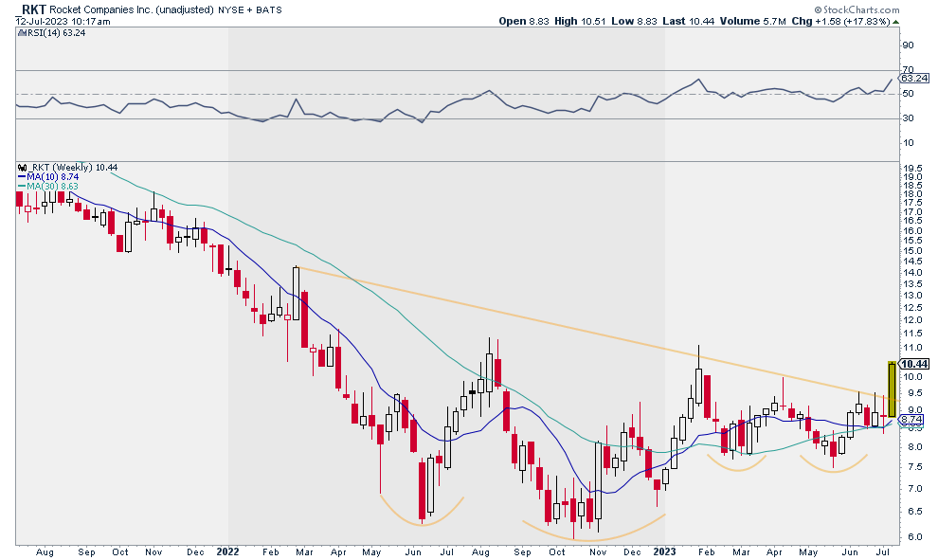
Task: Click the 2023 year label on time axis
Action: 664,551
